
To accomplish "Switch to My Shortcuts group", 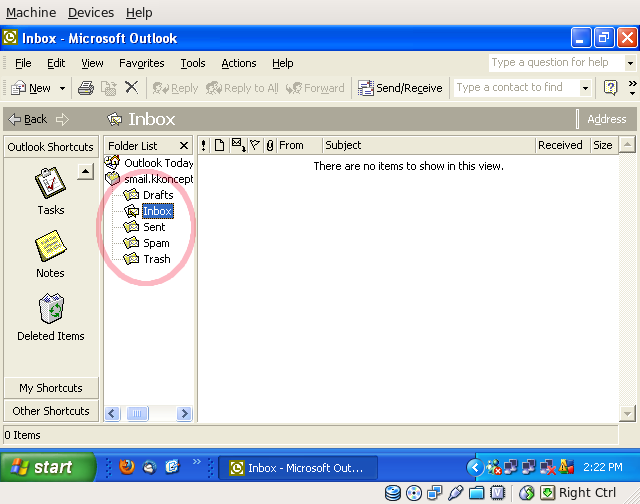I will (x=51, y=388).
